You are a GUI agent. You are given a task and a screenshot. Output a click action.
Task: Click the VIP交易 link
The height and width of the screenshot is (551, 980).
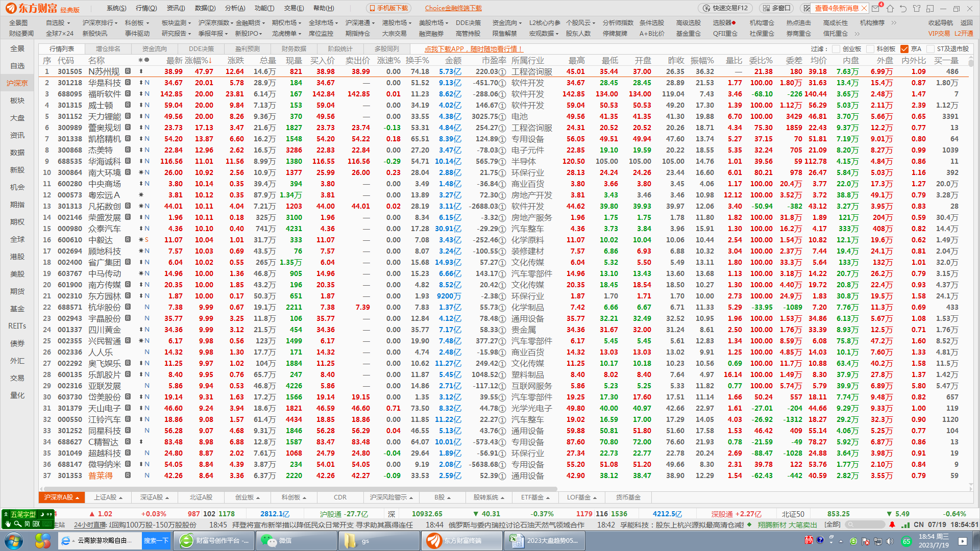[939, 34]
